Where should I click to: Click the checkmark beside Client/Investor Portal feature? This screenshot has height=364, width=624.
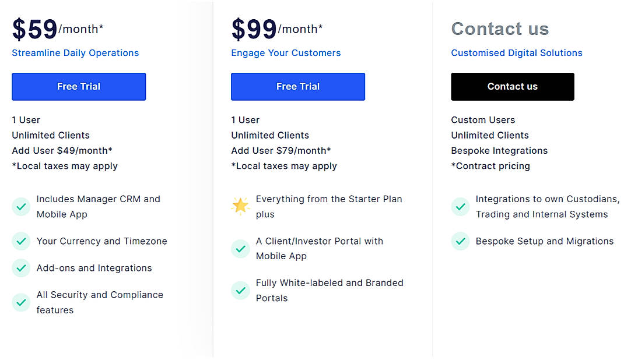240,249
